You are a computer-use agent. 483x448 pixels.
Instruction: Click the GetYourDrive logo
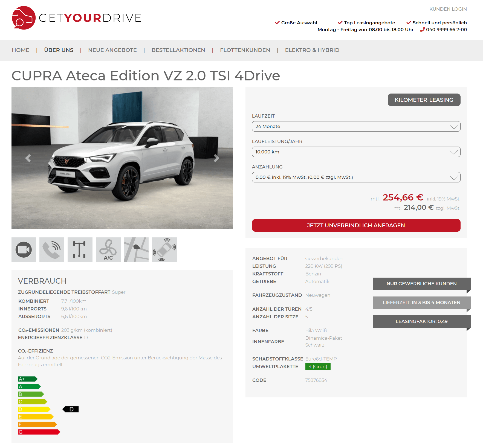(77, 18)
